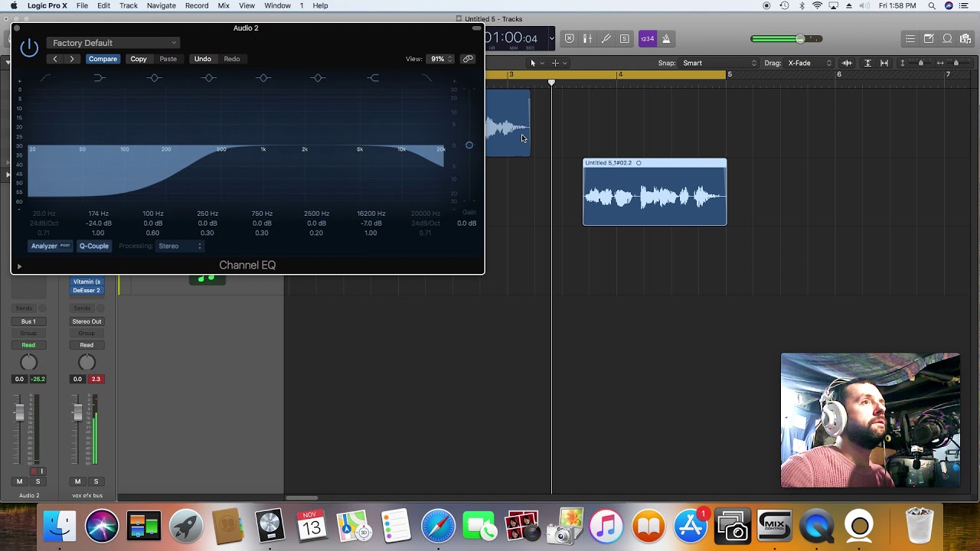Toggle the high shelf band icon
The image size is (980, 551).
(373, 78)
